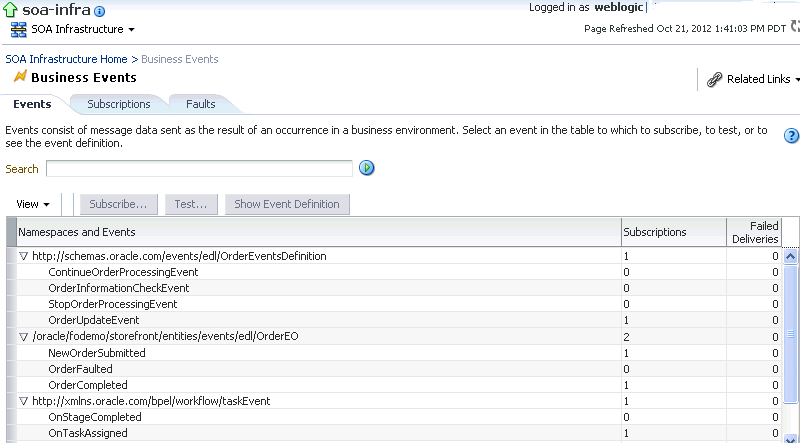Screen dimensions: 800x443
Task: Click the table scrollbar up arrow
Action: tap(790, 256)
